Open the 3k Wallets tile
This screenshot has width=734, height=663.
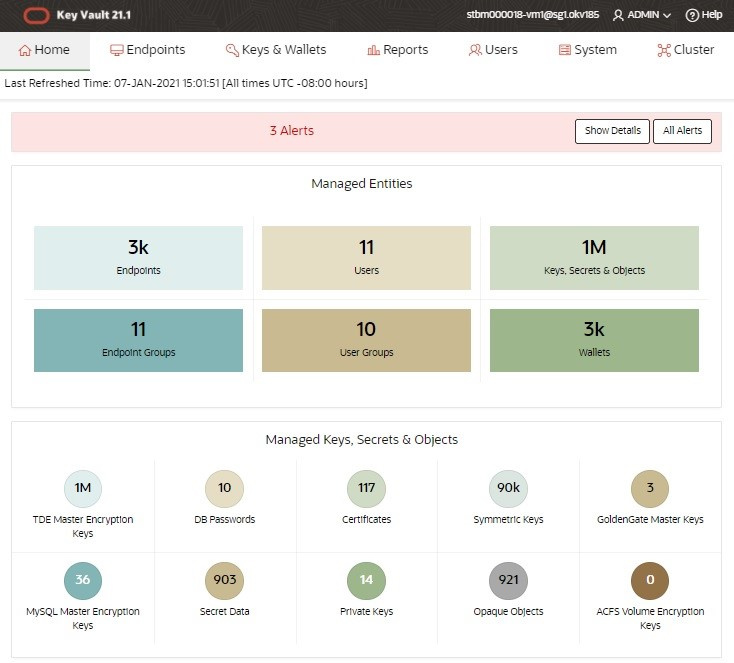click(595, 340)
